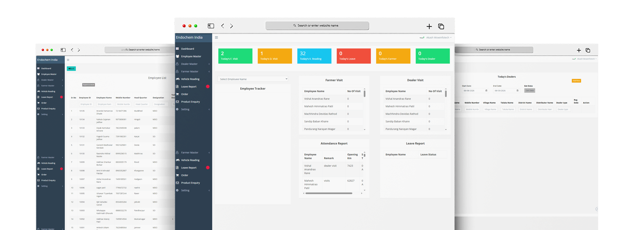Click the Export to excel button
644x230 pixels.
click(89, 85)
